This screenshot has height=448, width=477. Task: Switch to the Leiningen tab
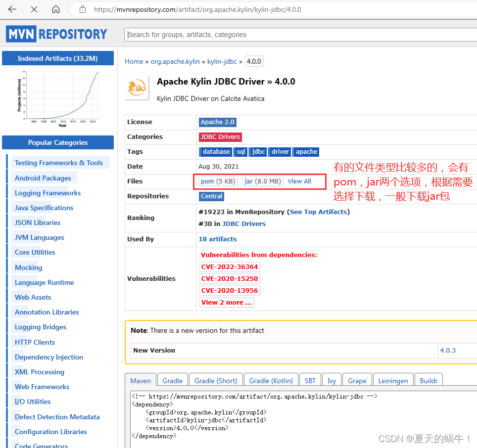point(393,381)
